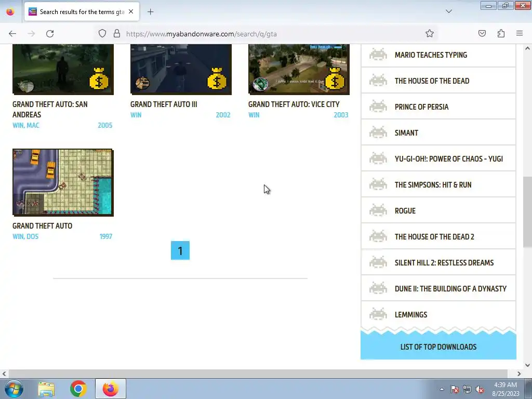Click the WIN, MAC platform text under San Andreas

26,125
